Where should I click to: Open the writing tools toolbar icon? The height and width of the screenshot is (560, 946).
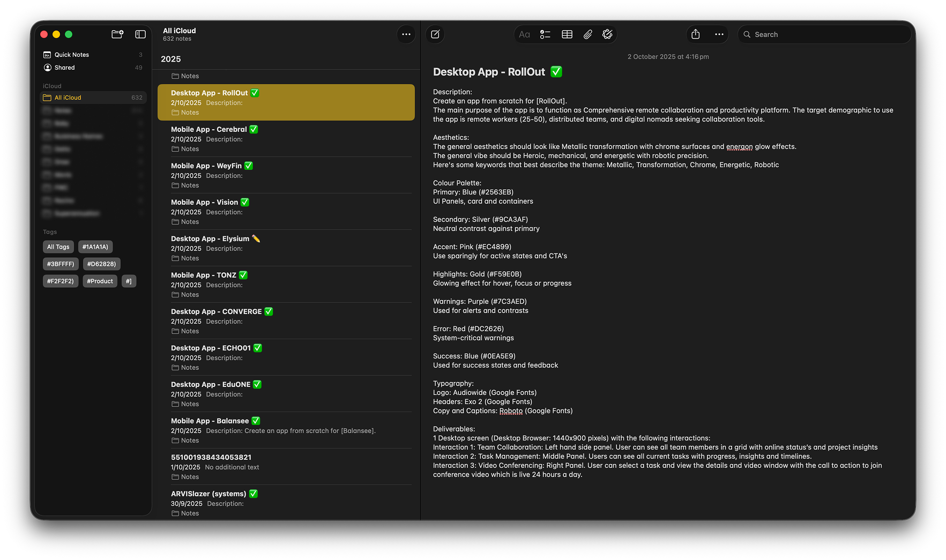click(607, 34)
